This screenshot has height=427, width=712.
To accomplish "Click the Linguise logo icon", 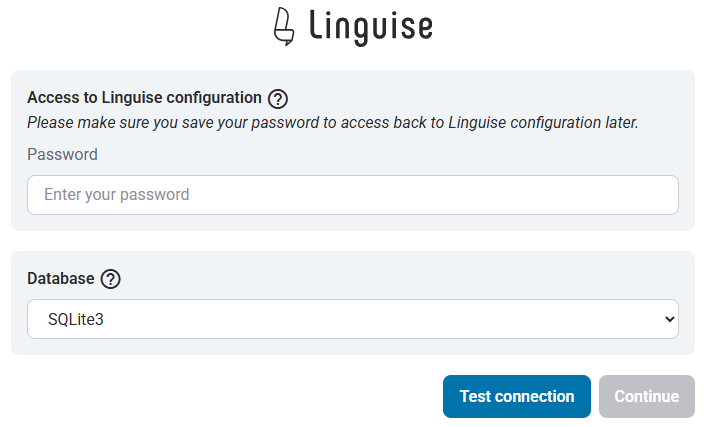I will pos(284,26).
